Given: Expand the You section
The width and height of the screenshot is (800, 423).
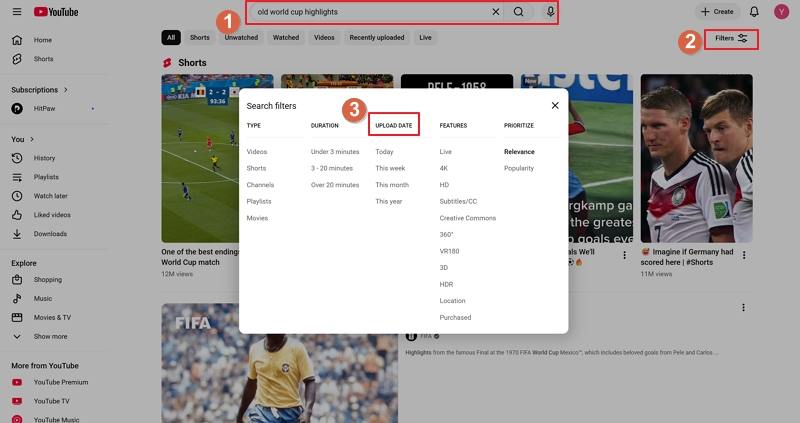Looking at the screenshot, I should [22, 139].
